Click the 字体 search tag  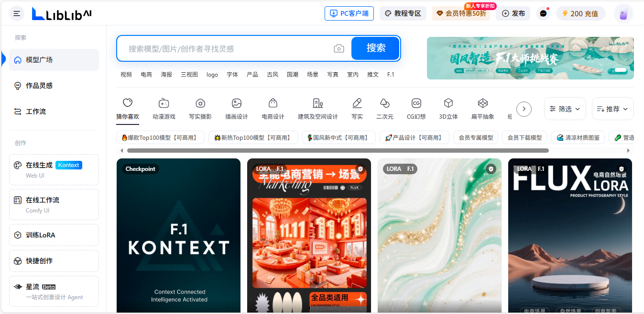tap(232, 75)
